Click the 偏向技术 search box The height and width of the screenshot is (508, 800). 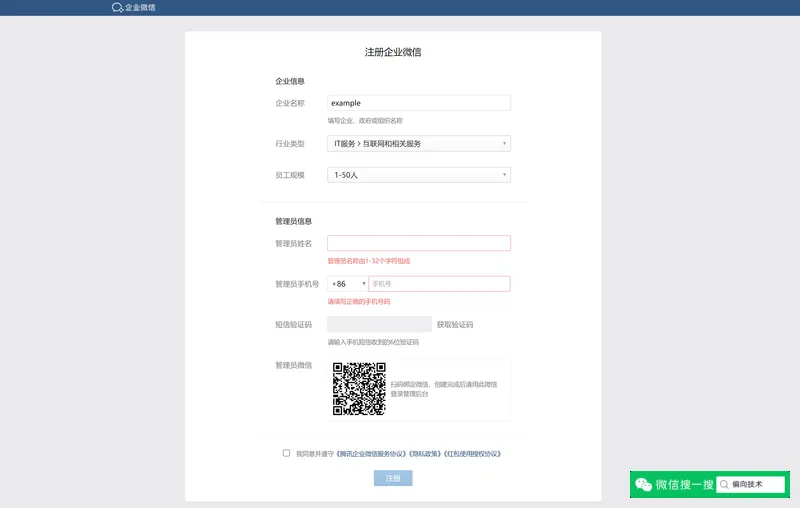[751, 485]
